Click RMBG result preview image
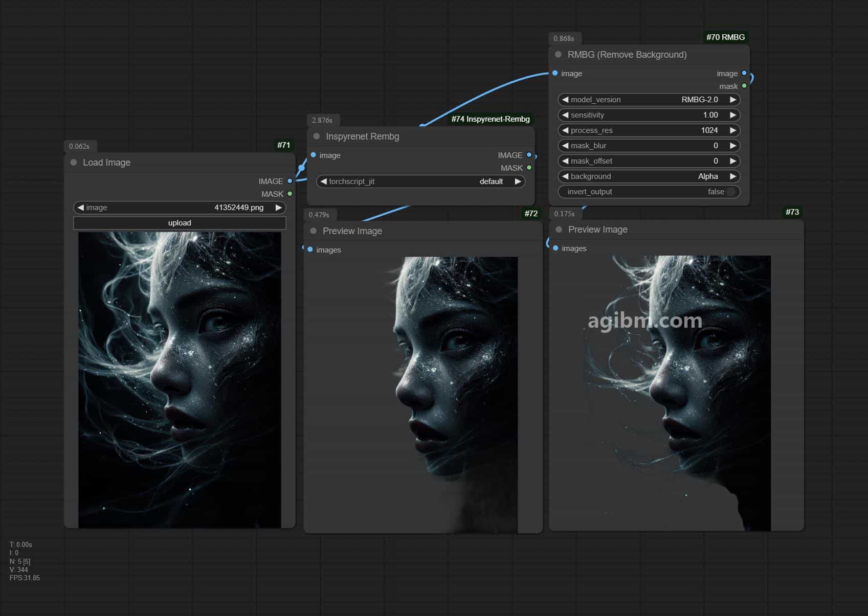The width and height of the screenshot is (868, 616). [x=676, y=393]
